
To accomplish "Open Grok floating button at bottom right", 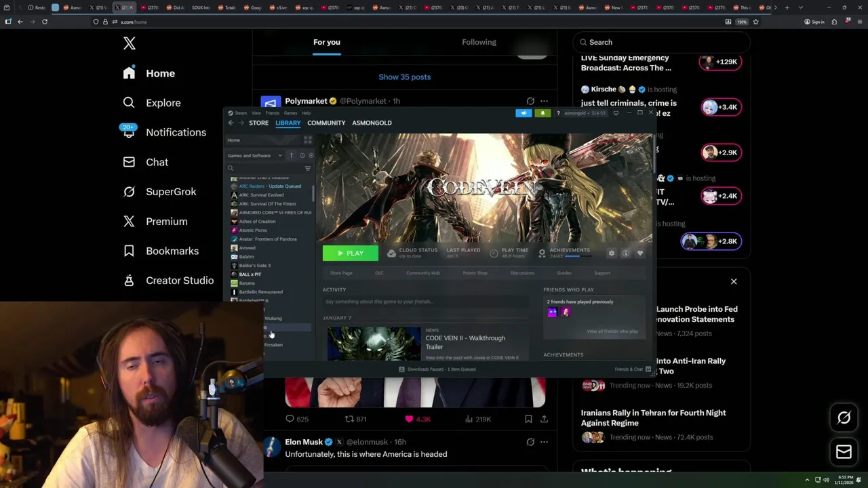I will (x=844, y=418).
